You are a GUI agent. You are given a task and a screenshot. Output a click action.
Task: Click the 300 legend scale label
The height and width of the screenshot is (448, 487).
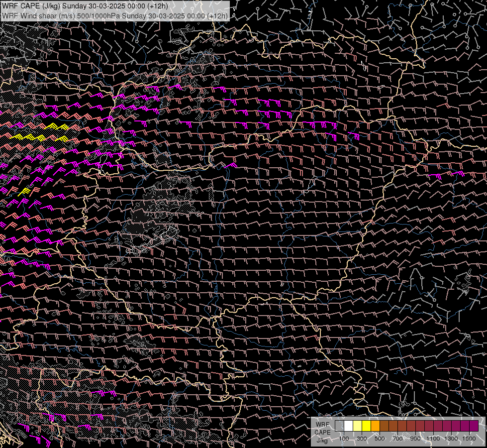coord(362,439)
